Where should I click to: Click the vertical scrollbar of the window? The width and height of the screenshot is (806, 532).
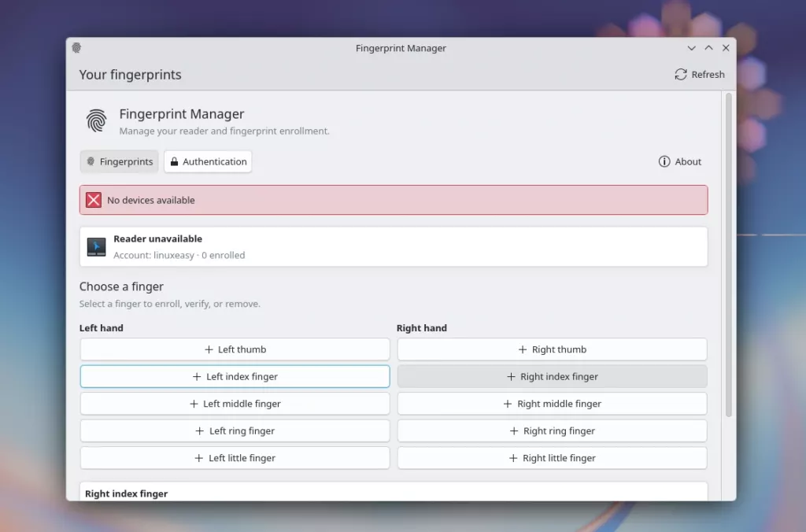tap(728, 254)
